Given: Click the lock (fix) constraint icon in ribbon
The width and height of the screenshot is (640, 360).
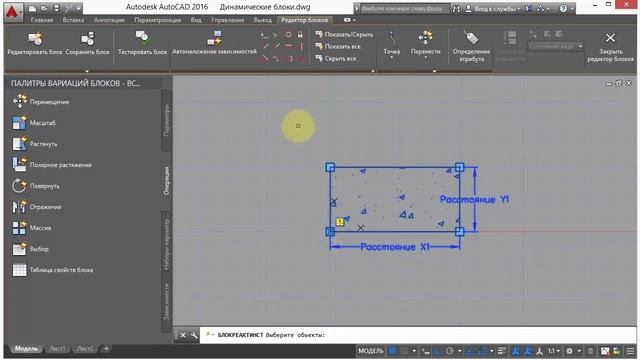Looking at the screenshot, I should tap(300, 35).
